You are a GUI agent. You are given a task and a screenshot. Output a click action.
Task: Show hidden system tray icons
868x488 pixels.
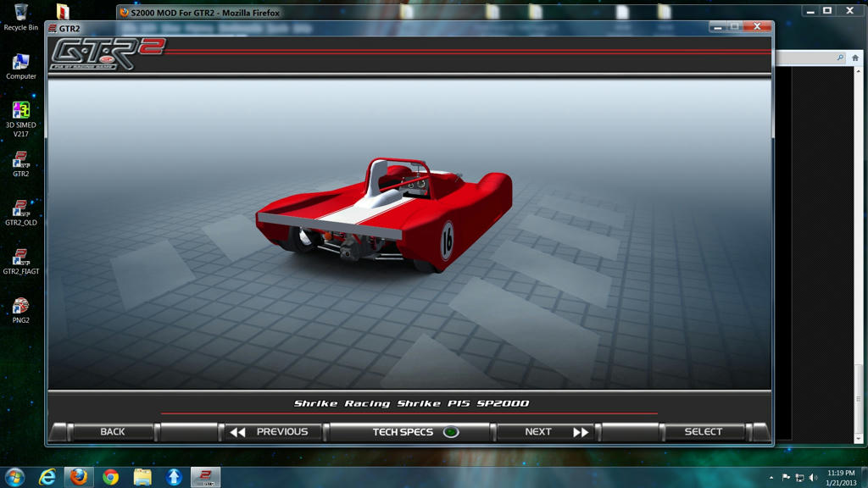coord(771,478)
